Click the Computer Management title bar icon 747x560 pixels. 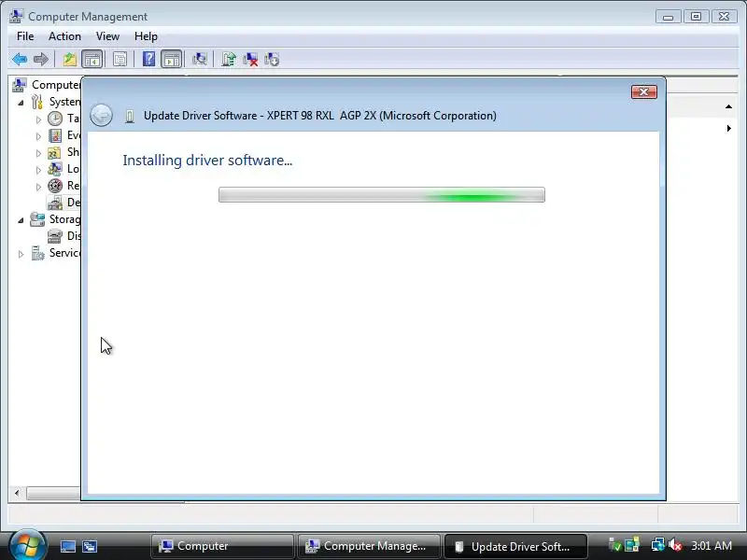[x=16, y=16]
